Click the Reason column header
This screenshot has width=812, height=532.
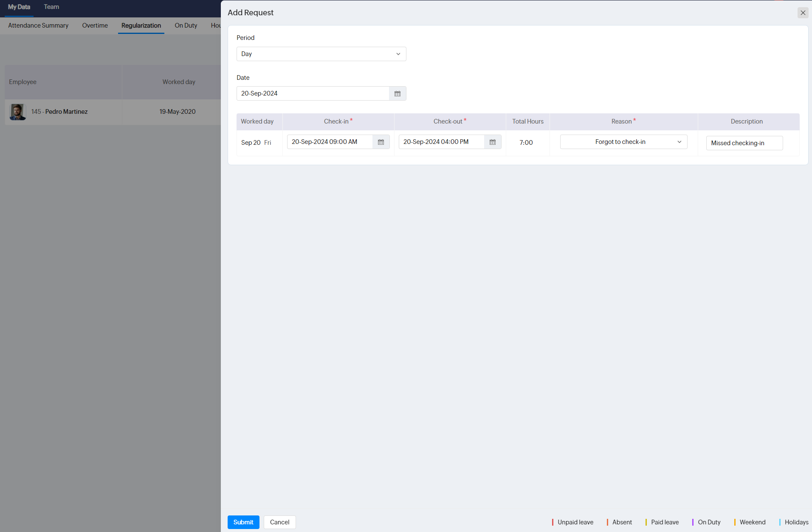(x=623, y=121)
